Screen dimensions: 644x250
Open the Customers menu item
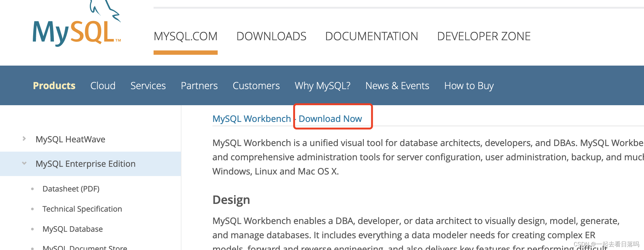click(x=256, y=85)
